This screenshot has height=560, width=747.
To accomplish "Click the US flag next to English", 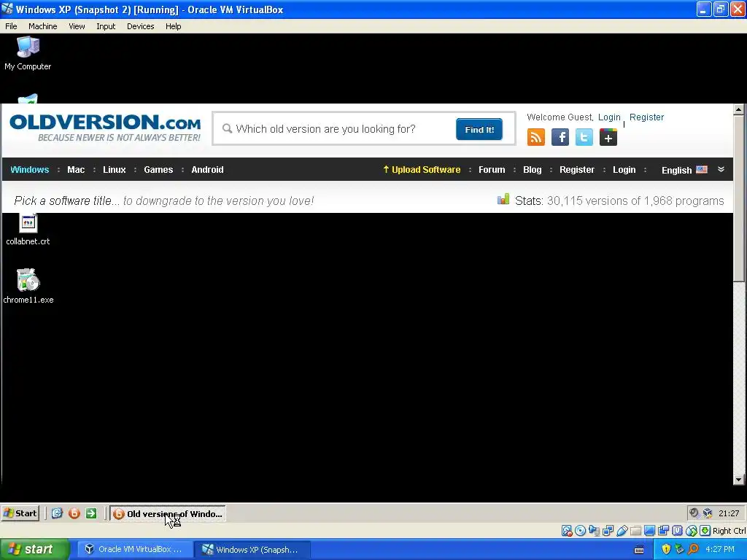I will pos(702,169).
